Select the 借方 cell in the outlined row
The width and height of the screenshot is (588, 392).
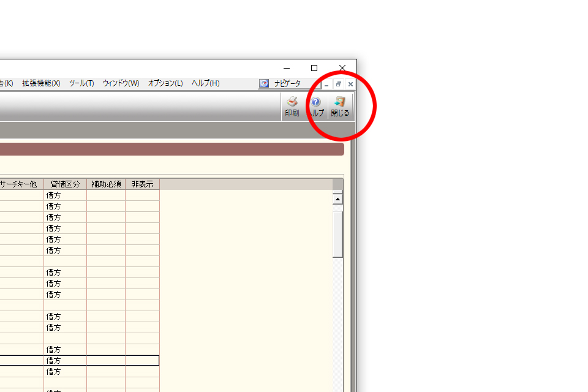click(x=66, y=361)
